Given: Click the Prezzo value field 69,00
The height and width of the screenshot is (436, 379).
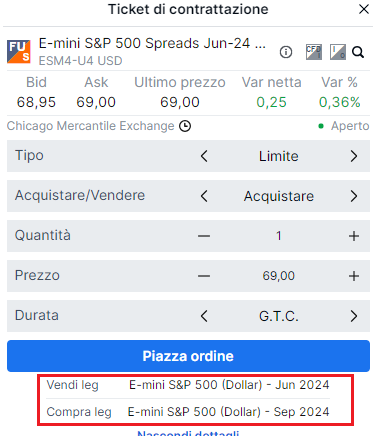Looking at the screenshot, I should pyautogui.click(x=279, y=276).
